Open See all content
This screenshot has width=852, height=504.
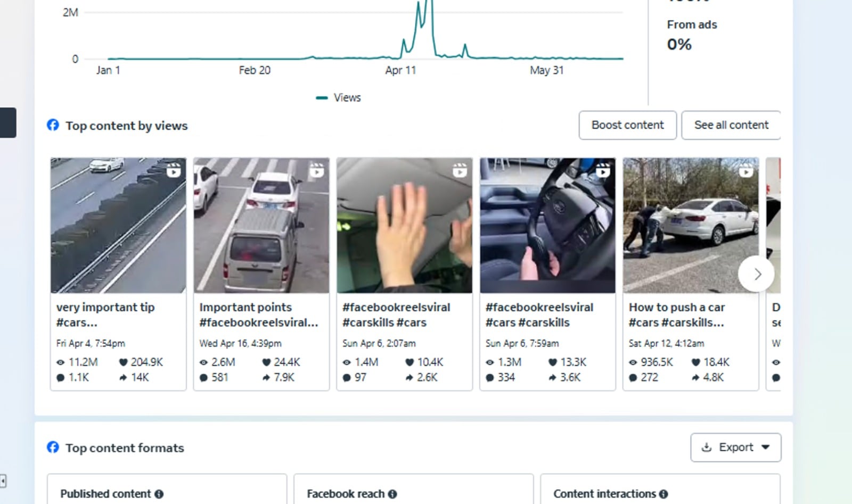point(731,125)
